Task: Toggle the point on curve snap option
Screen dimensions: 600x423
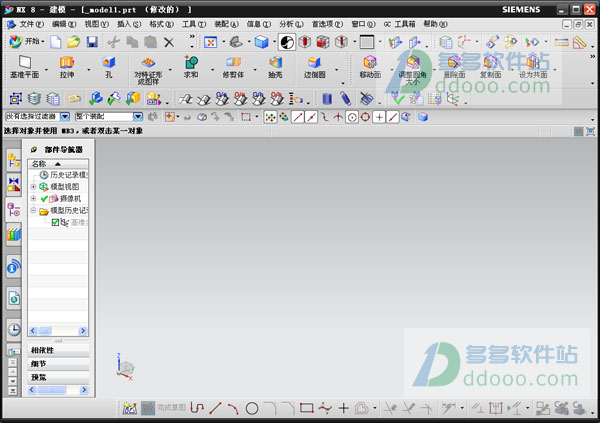Action: coord(393,117)
